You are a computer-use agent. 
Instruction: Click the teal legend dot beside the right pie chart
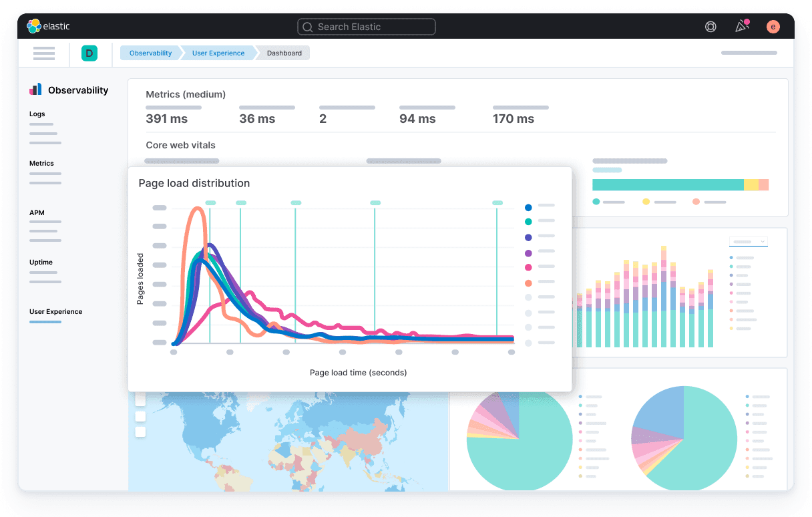pyautogui.click(x=748, y=406)
